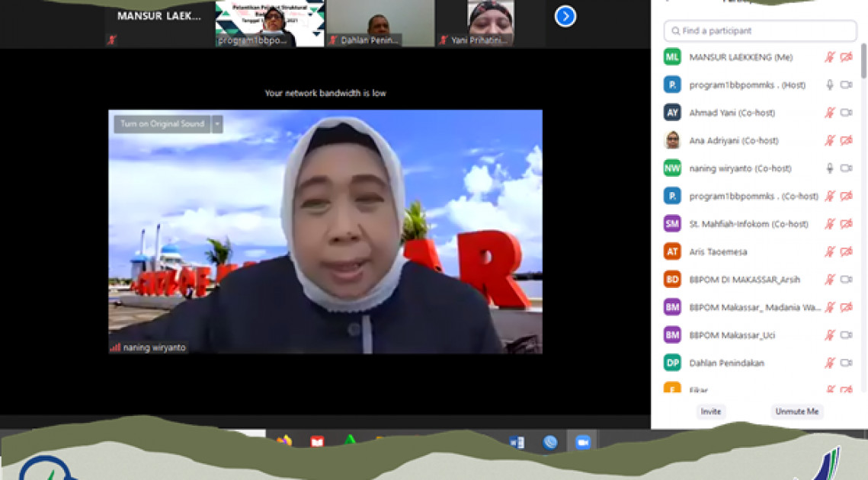Click camera-off icon for Ana Adriyani
This screenshot has height=480, width=868.
tap(847, 140)
